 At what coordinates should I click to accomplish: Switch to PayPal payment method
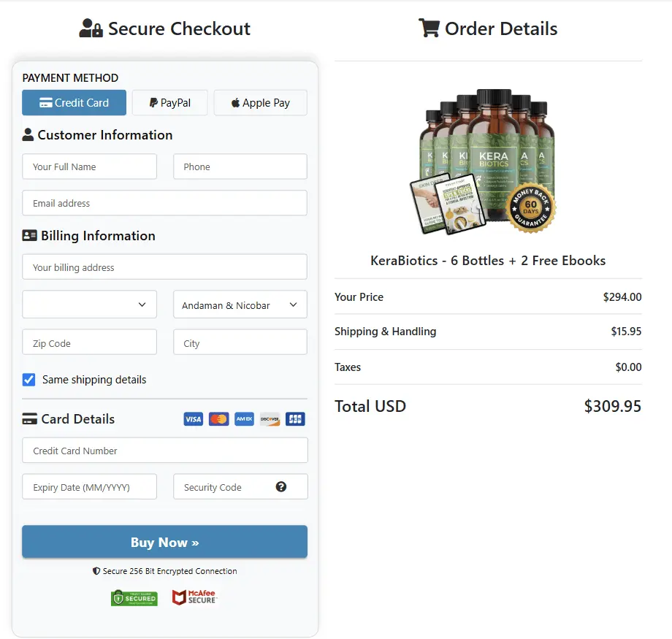(169, 103)
